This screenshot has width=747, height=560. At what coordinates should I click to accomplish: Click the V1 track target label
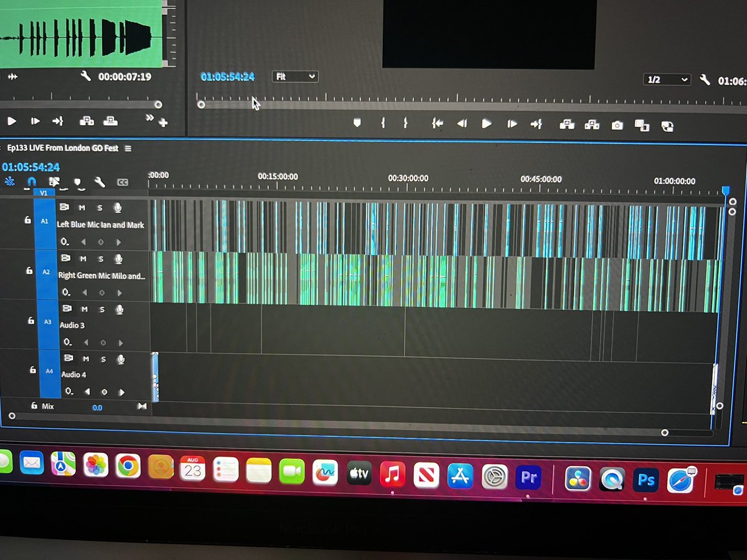click(x=44, y=193)
